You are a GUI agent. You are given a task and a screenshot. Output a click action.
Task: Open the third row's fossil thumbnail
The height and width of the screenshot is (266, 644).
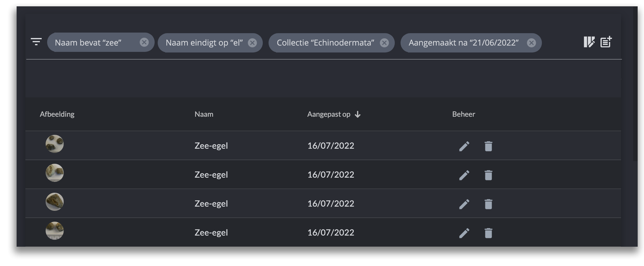(x=55, y=202)
